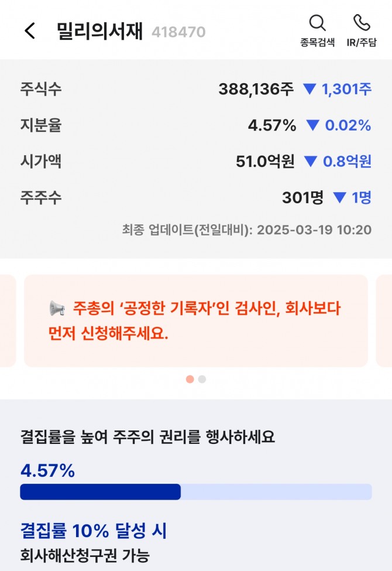Show the next banner card at right edge
Screen dimensions: 392x571
[x=384, y=321]
